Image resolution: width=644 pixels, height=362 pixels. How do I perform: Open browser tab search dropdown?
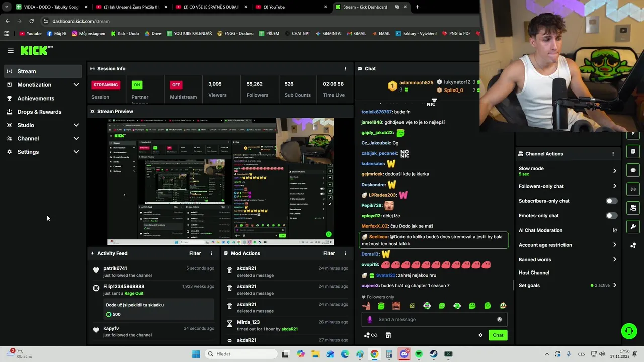[7, 7]
